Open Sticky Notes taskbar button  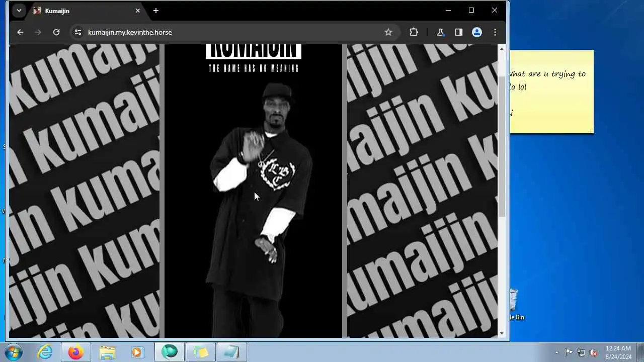(x=201, y=352)
